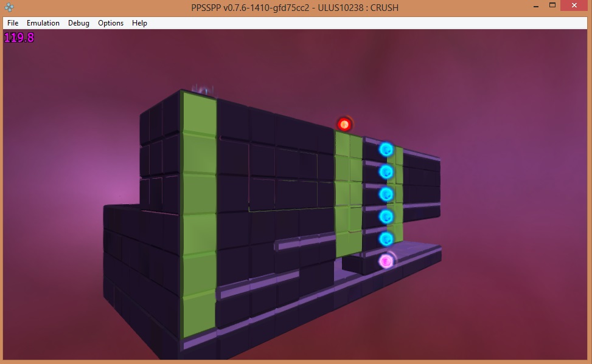Click the middle blue orb of five
Screen dimensions: 592x364
point(386,194)
